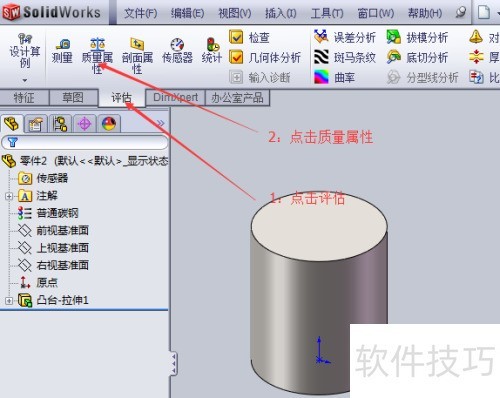Click the pushpin icon beside 帮助(H) menu

pos(460,13)
